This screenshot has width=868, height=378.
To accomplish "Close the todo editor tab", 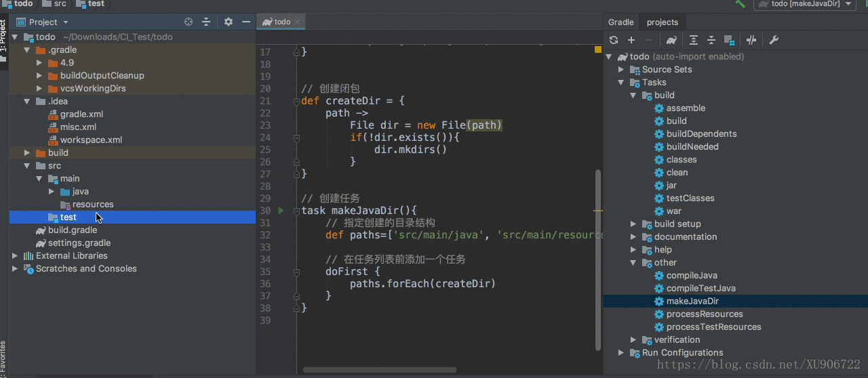I will point(297,22).
